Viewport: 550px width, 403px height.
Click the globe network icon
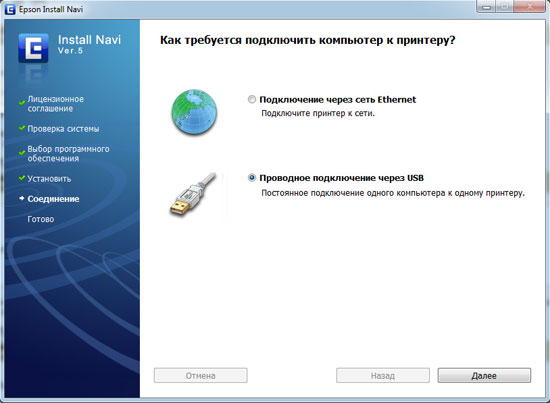pos(194,112)
